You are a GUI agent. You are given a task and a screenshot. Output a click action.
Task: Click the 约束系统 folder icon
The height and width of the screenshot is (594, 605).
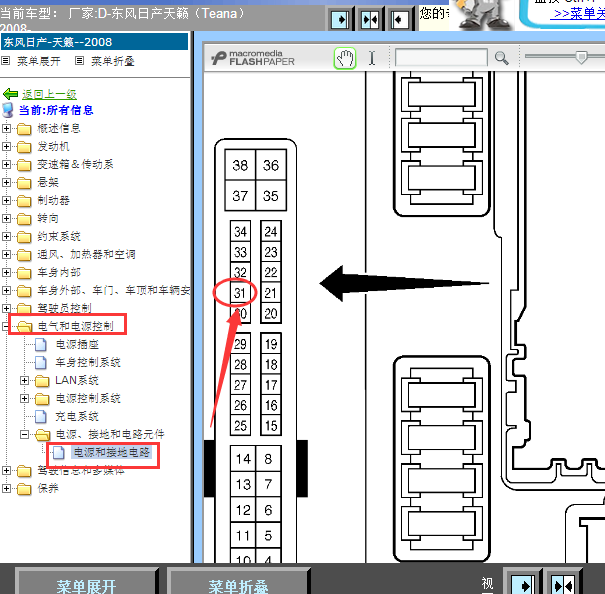coord(24,237)
